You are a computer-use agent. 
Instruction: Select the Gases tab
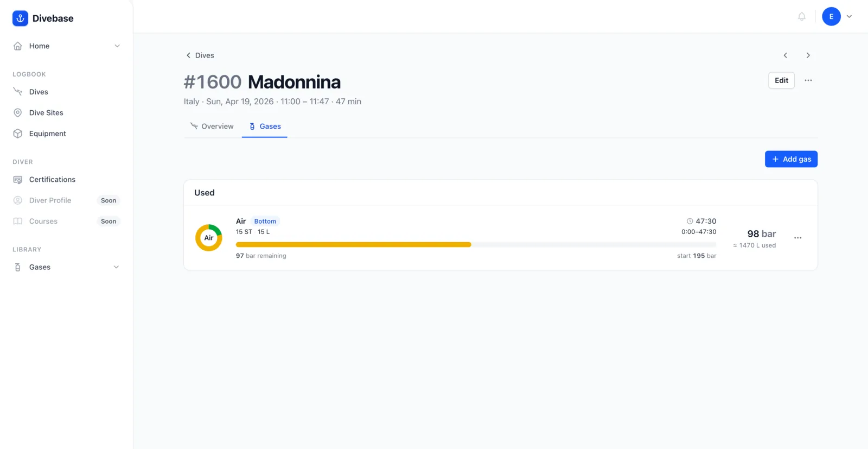pos(265,127)
